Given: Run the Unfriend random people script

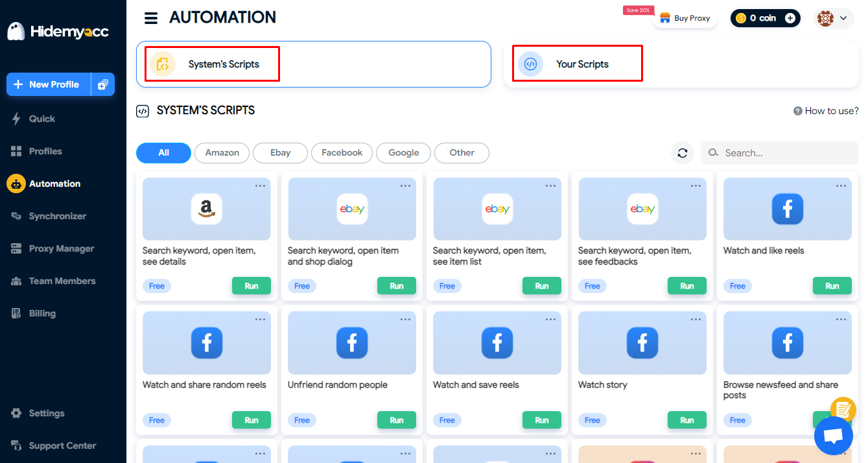Looking at the screenshot, I should 396,420.
